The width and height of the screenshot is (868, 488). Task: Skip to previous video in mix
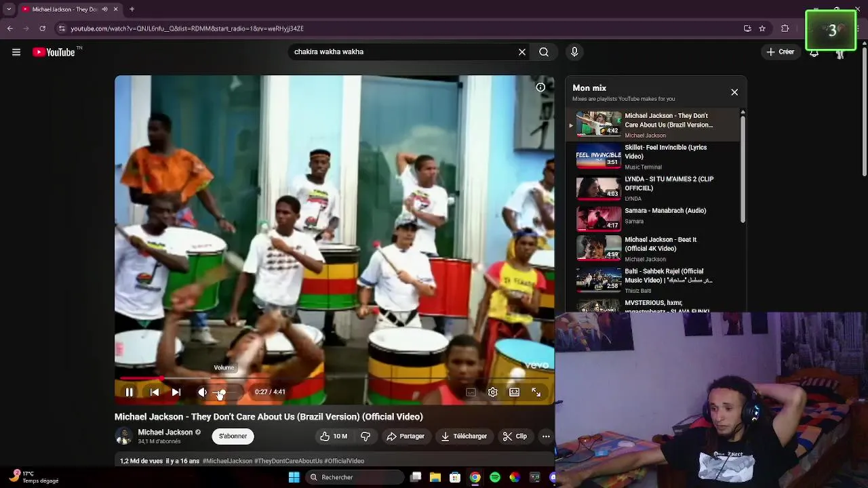155,392
